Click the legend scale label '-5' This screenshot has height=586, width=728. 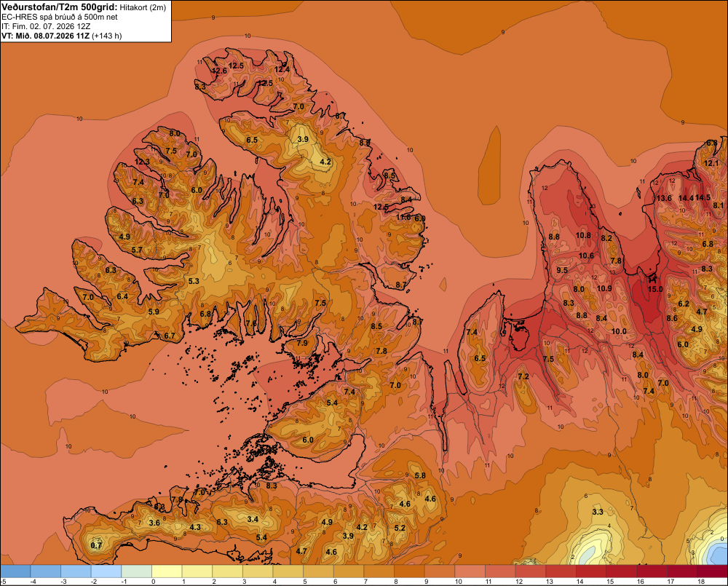3,582
